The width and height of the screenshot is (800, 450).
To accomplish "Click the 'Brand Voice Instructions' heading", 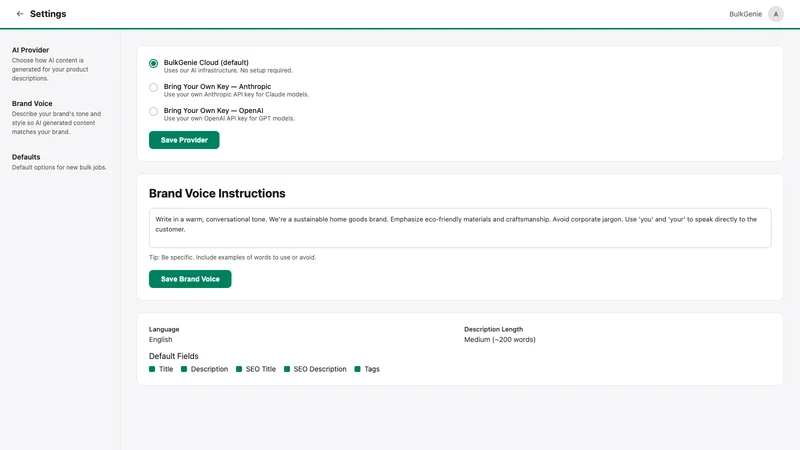I will pyautogui.click(x=217, y=193).
